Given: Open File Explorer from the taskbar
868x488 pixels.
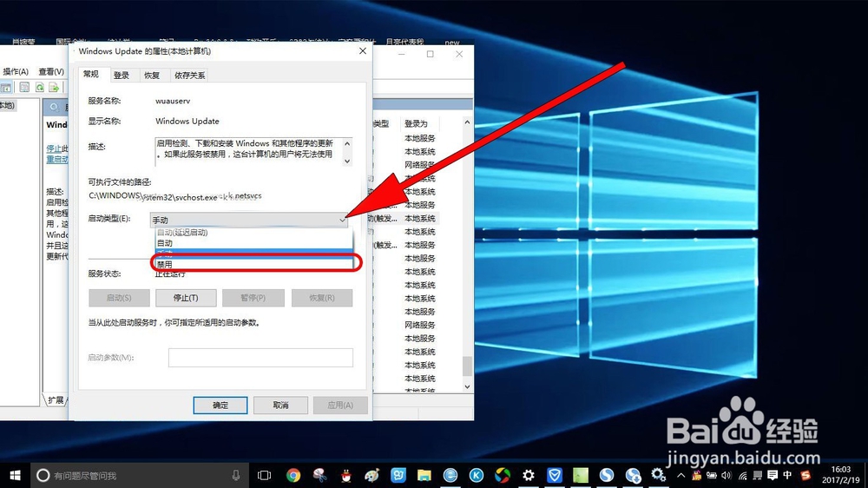Looking at the screenshot, I should point(424,475).
